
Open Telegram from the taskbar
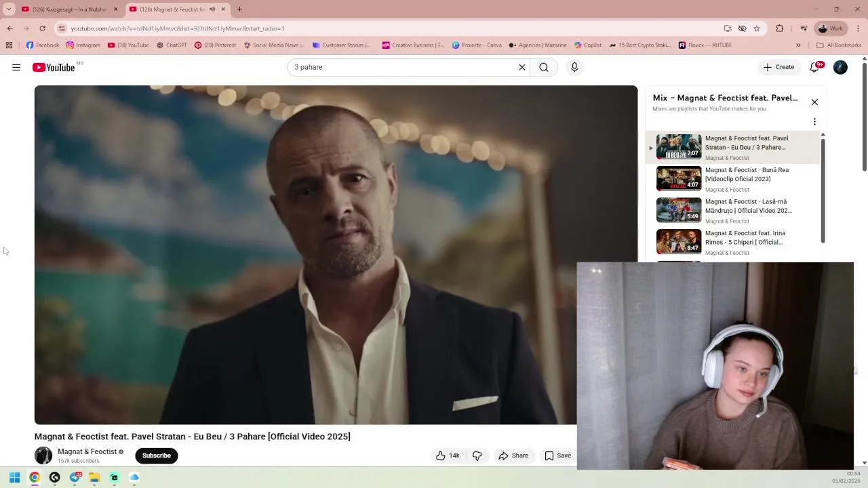pyautogui.click(x=75, y=477)
